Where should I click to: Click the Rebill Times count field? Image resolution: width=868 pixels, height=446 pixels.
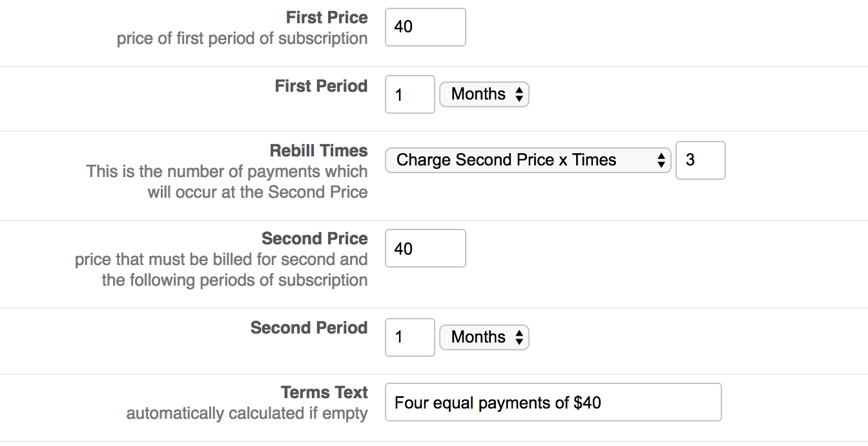[x=700, y=160]
